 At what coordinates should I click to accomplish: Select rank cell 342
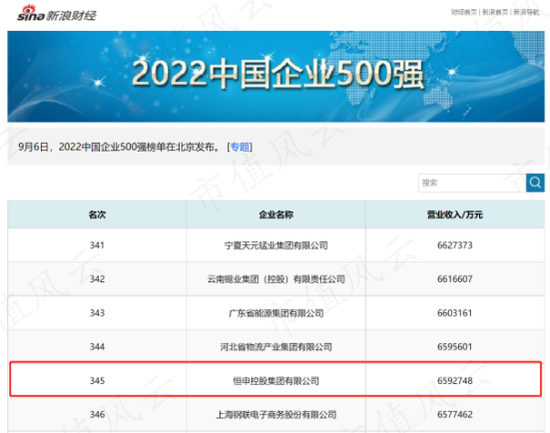pyautogui.click(x=97, y=279)
